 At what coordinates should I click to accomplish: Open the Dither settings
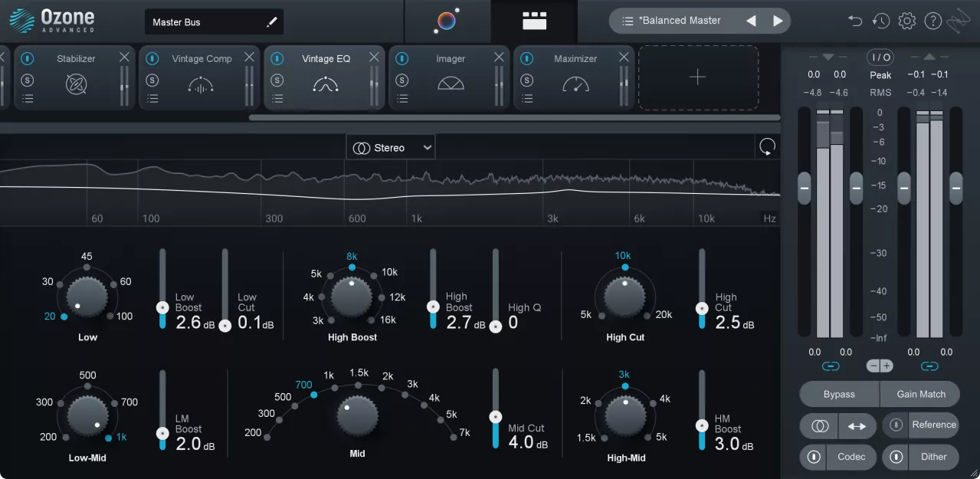[934, 458]
